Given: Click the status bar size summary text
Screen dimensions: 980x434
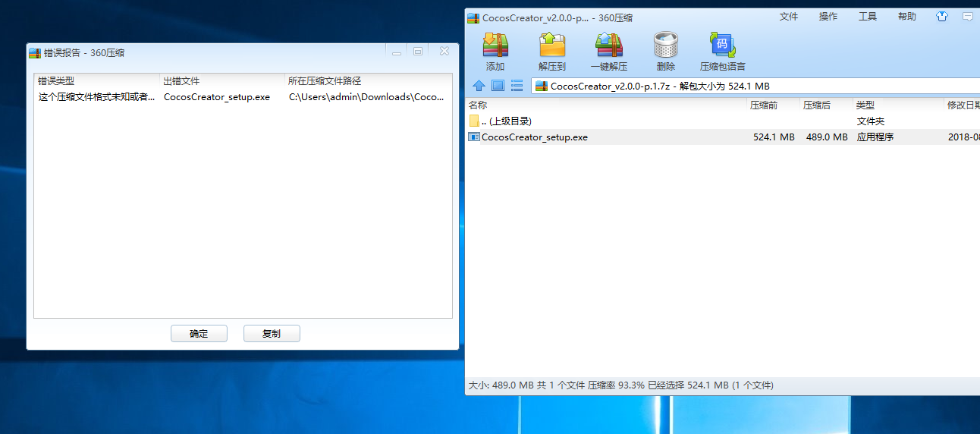Looking at the screenshot, I should point(621,385).
